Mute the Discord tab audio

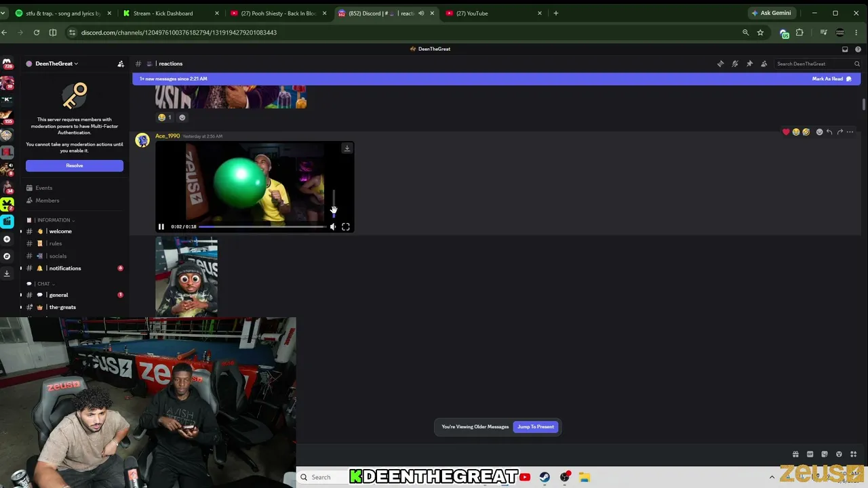421,13
